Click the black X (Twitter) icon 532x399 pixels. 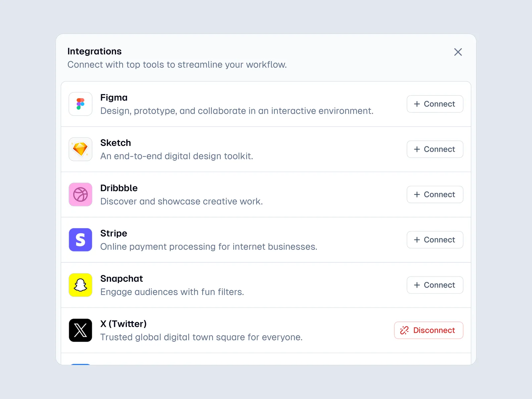(80, 330)
